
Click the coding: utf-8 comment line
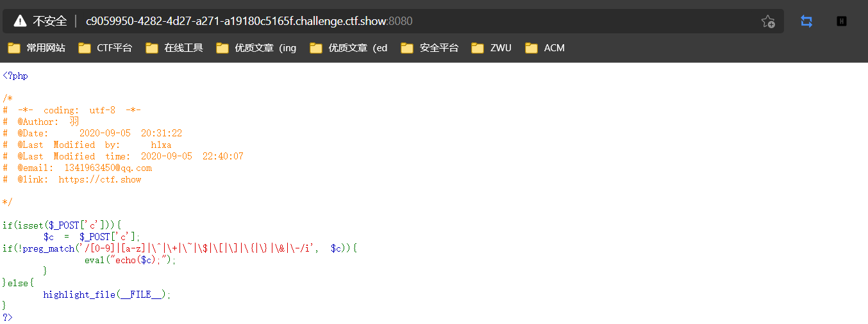[x=72, y=110]
